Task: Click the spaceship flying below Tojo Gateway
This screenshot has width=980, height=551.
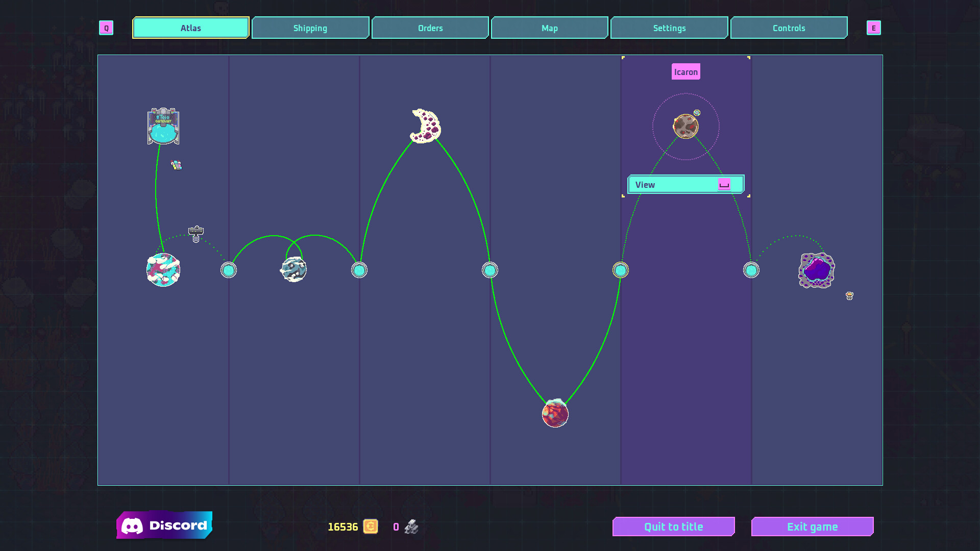Action: (x=176, y=164)
